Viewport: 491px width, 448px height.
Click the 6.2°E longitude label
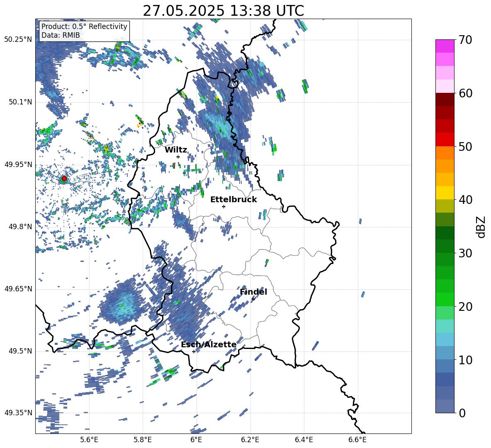[x=250, y=440]
